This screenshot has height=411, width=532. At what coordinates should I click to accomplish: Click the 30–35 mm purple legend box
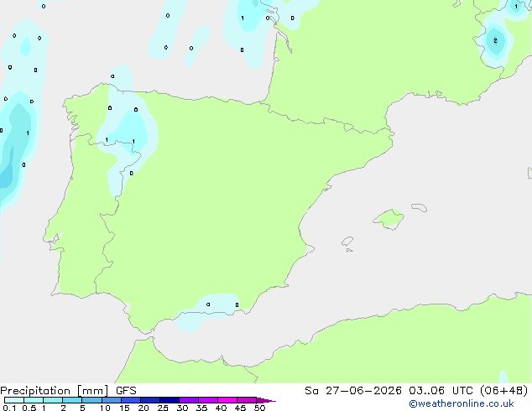(x=189, y=400)
